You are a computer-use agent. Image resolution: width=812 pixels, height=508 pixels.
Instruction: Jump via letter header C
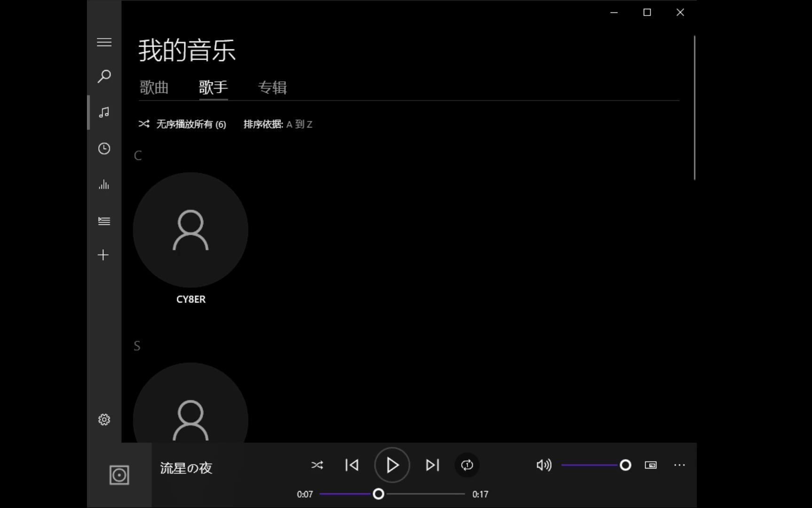[x=138, y=156]
